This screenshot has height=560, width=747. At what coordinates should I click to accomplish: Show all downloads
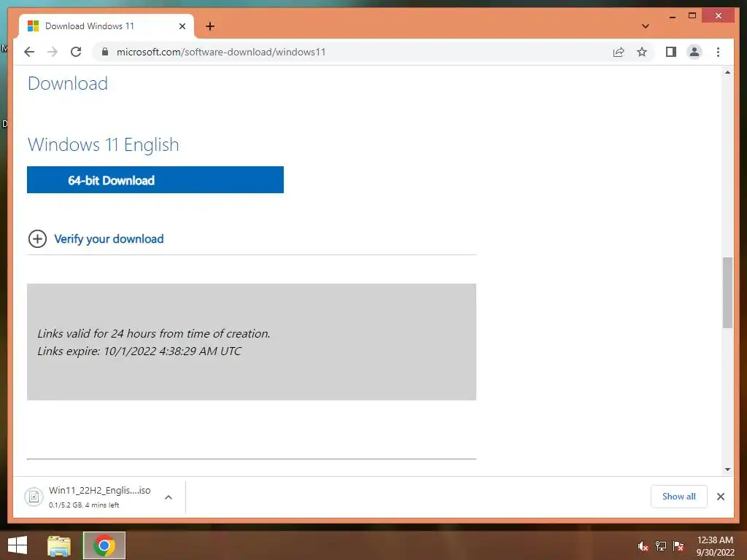click(679, 497)
